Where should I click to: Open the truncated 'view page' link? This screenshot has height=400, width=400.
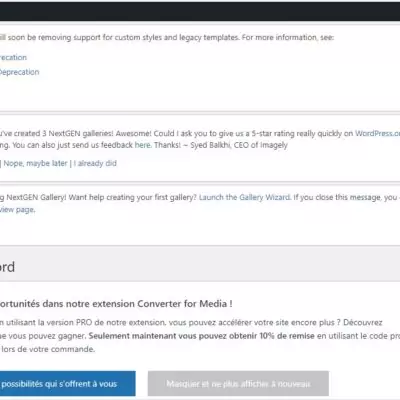(17, 210)
